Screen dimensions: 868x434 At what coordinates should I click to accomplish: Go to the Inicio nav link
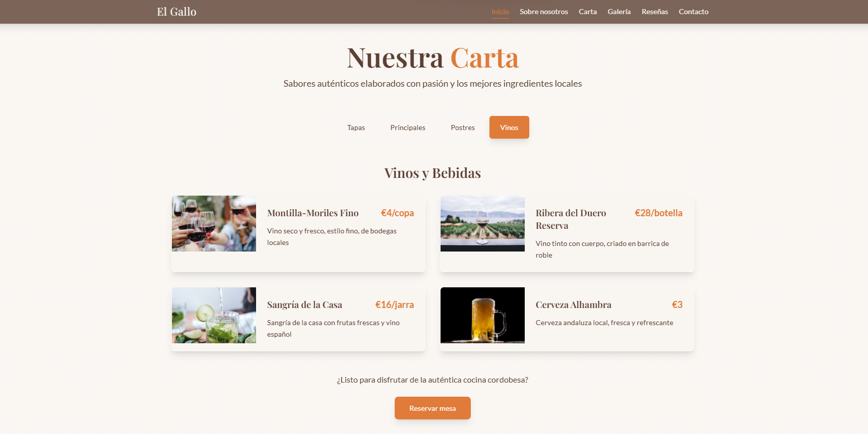(x=500, y=12)
